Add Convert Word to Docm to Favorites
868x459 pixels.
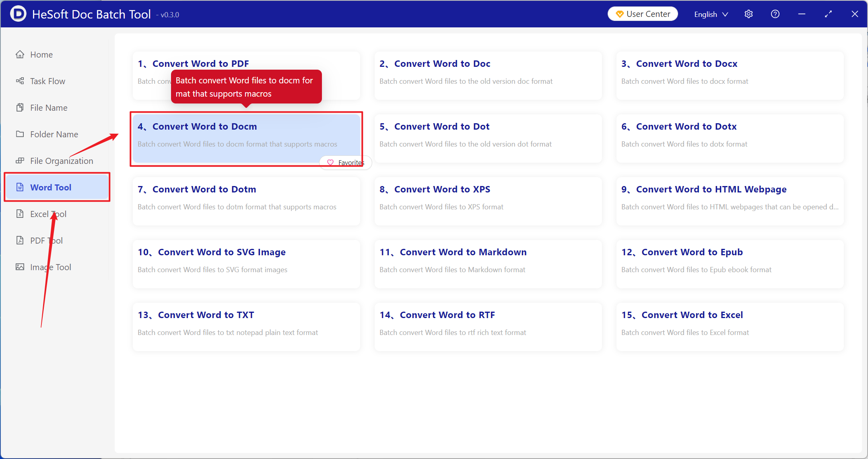346,163
